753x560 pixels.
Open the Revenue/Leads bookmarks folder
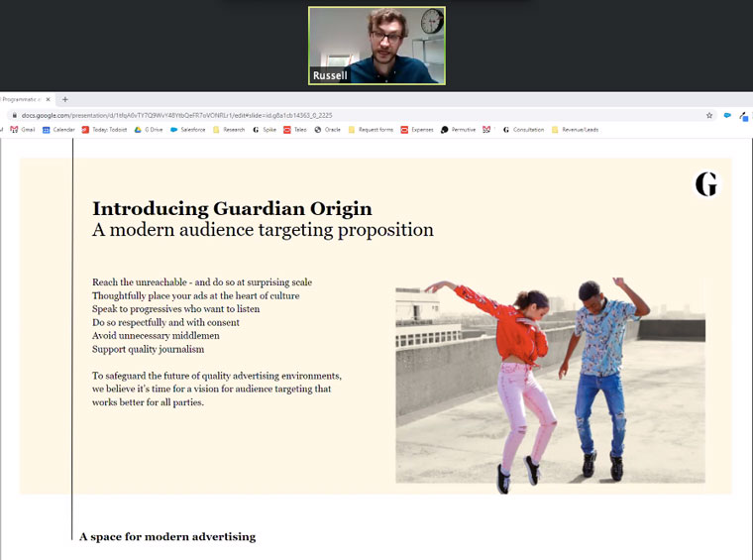point(576,130)
